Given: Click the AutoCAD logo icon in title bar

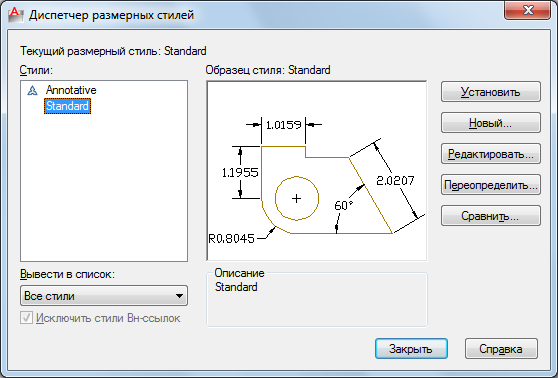Looking at the screenshot, I should coord(15,15).
